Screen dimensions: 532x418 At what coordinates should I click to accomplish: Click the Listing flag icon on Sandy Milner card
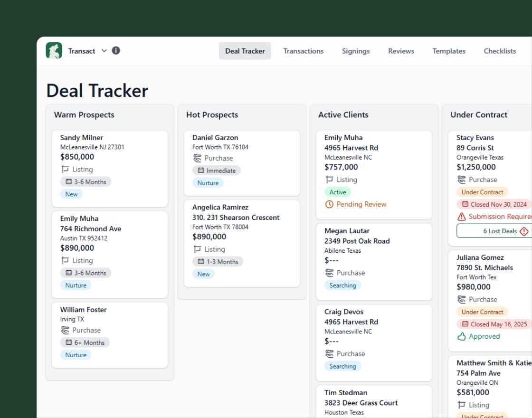[65, 169]
